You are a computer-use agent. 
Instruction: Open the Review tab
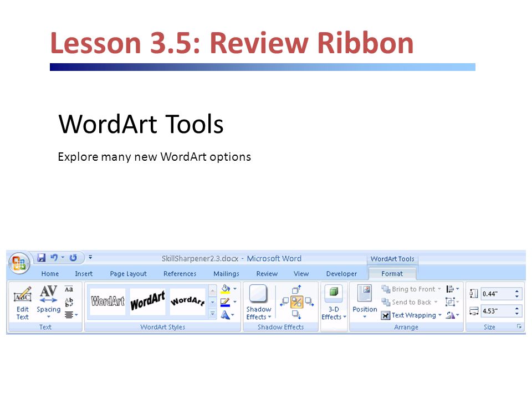point(267,274)
